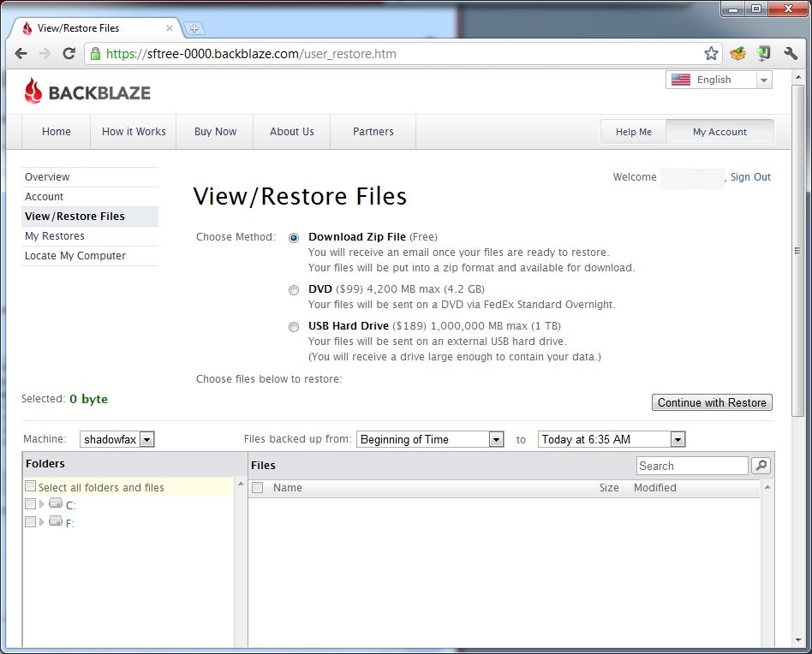The height and width of the screenshot is (654, 812).
Task: Sort files by Name column header
Action: pyautogui.click(x=288, y=487)
